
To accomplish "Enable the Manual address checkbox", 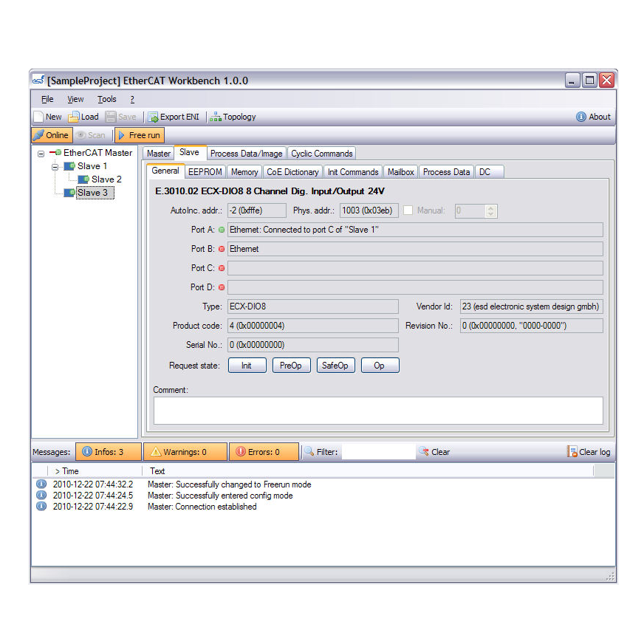I will (x=408, y=210).
